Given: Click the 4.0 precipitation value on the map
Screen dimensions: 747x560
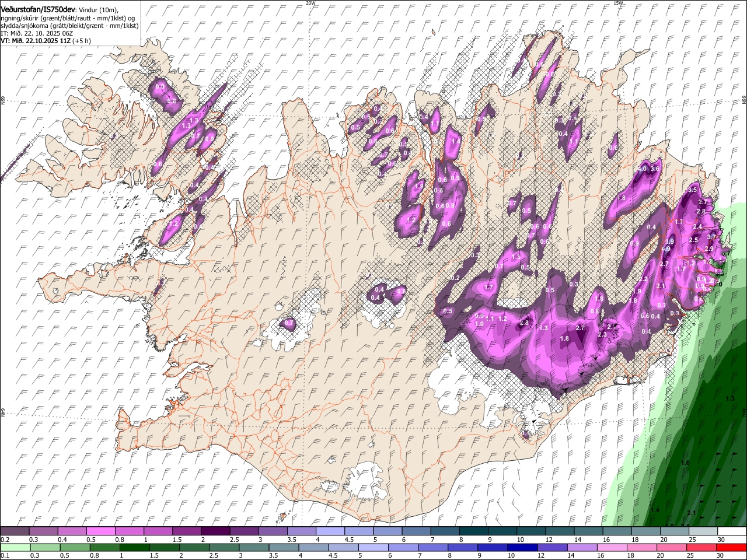Looking at the screenshot, I should [643, 169].
